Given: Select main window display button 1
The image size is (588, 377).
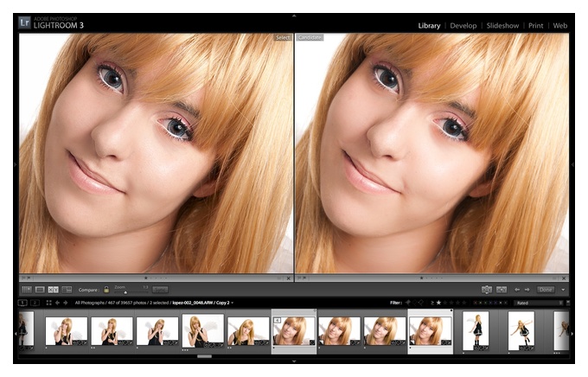Looking at the screenshot, I should point(22,303).
